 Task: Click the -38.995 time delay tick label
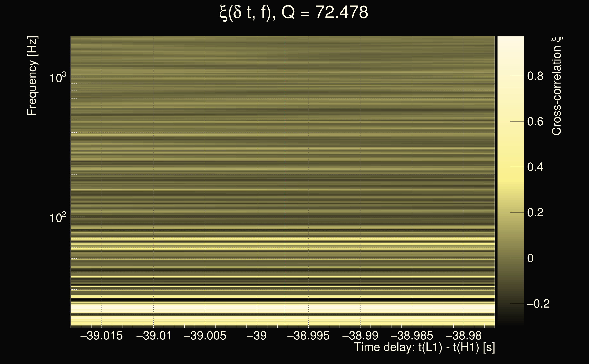pyautogui.click(x=308, y=336)
